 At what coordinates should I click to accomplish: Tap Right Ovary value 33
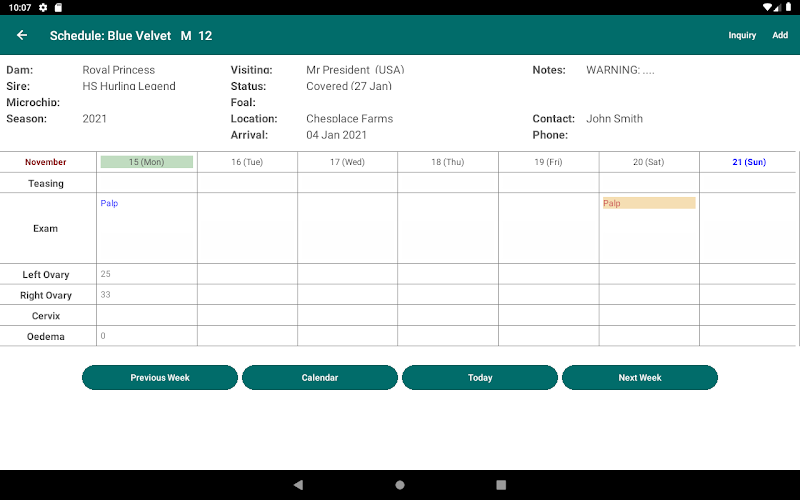coord(106,295)
